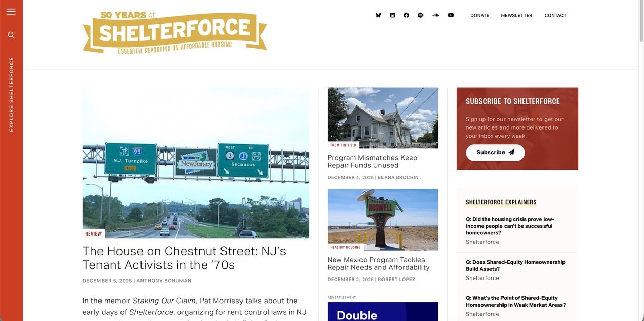The height and width of the screenshot is (321, 644).
Task: Open explainer on Shared-Equity Homeownership Build Assets
Action: tap(515, 265)
